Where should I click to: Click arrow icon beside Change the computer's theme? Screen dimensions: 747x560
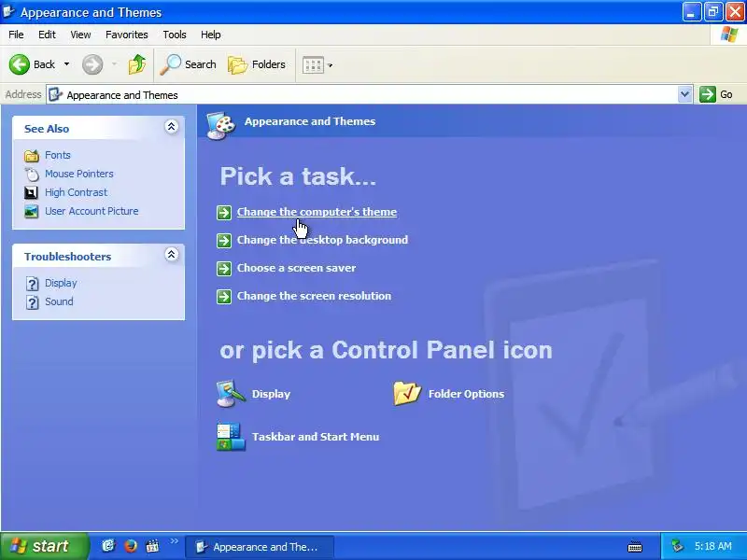[x=224, y=213]
